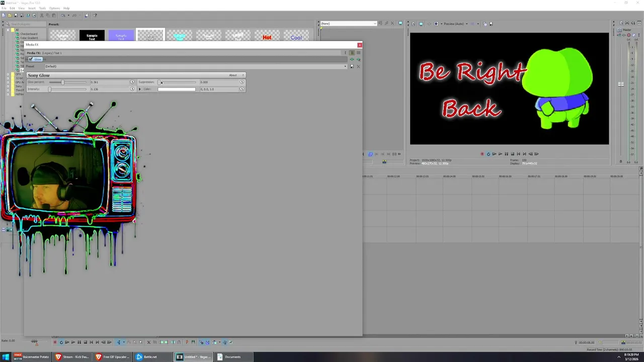Viewport: 644px width, 362px height.
Task: Click the Copy Snapshot to clipboard icon
Action: click(x=485, y=24)
